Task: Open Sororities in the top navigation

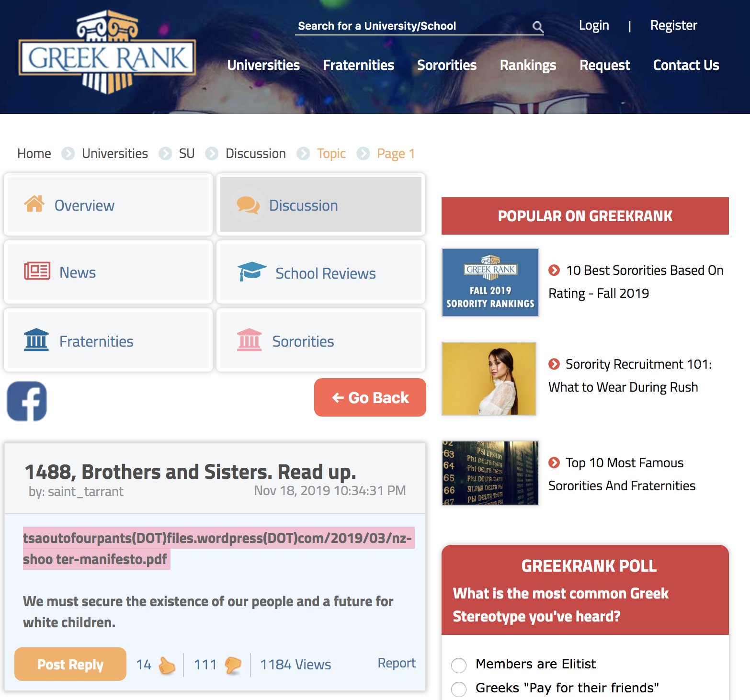Action: tap(447, 65)
